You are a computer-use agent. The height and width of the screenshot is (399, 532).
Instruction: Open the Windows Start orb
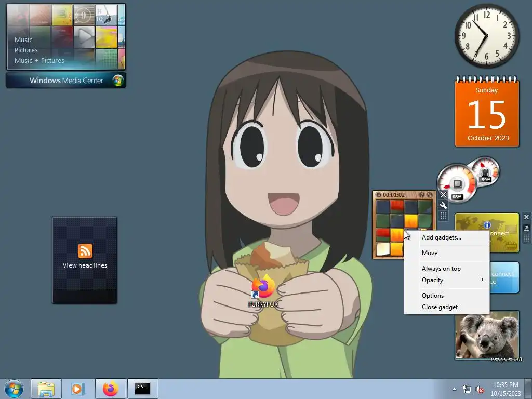[x=14, y=389]
